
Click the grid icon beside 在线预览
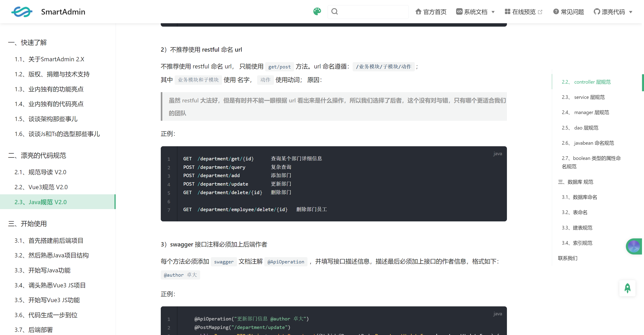click(x=507, y=11)
